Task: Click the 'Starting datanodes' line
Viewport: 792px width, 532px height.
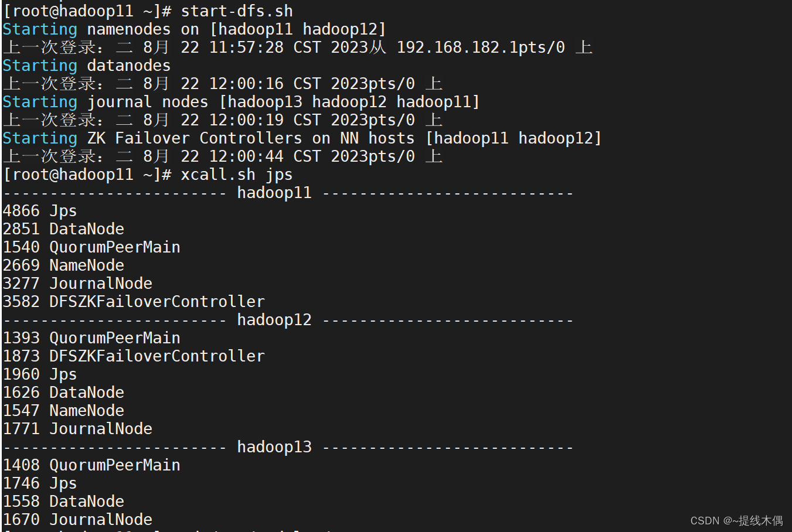Action: coord(87,66)
